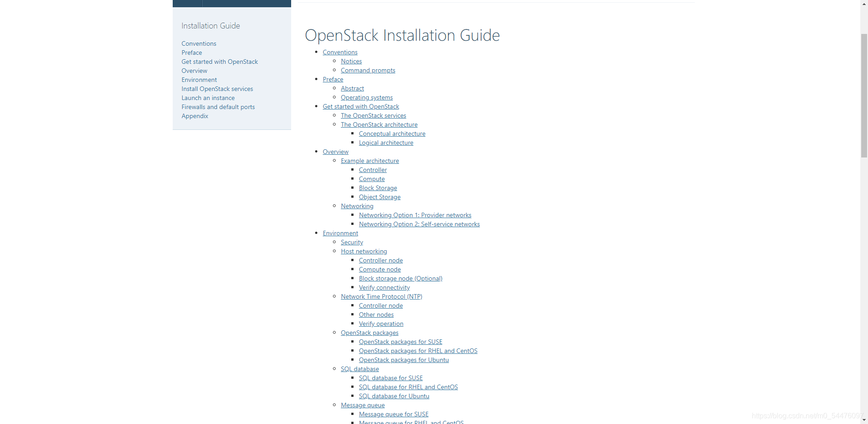Follow the Conceptual architecture link
The height and width of the screenshot is (424, 868).
pos(392,134)
